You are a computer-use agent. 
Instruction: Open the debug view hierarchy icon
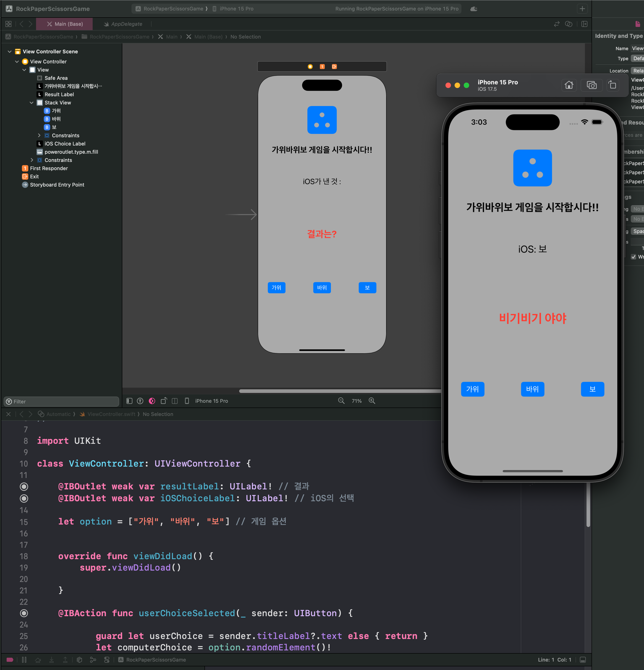pyautogui.click(x=79, y=660)
